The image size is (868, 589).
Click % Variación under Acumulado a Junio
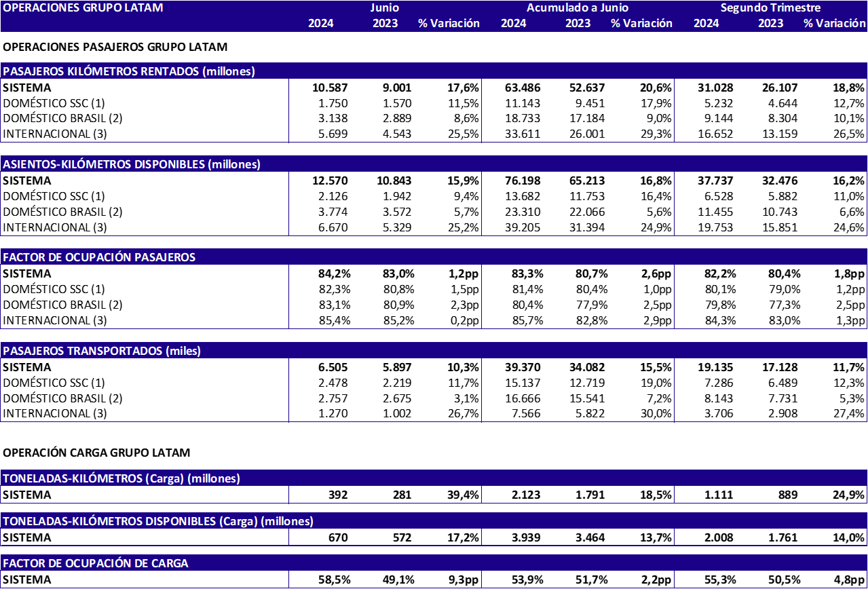pos(641,23)
